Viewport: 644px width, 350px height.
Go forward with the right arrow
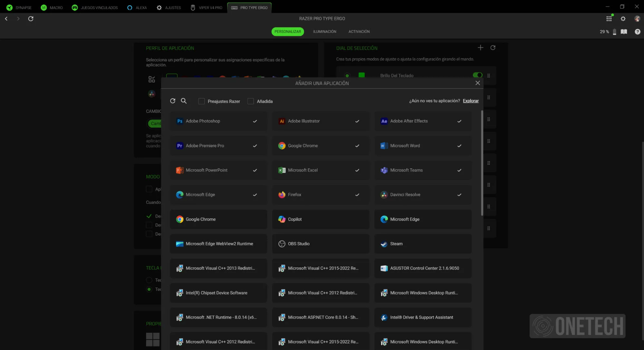(18, 19)
